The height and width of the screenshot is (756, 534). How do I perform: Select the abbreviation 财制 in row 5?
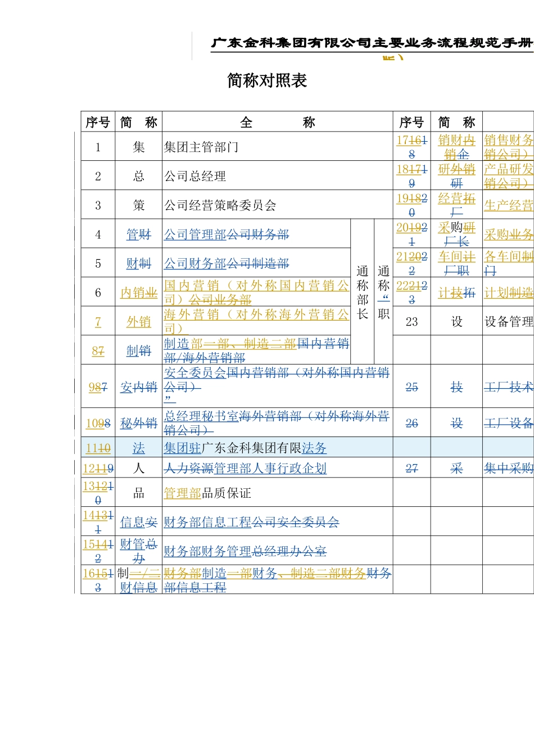coord(139,264)
